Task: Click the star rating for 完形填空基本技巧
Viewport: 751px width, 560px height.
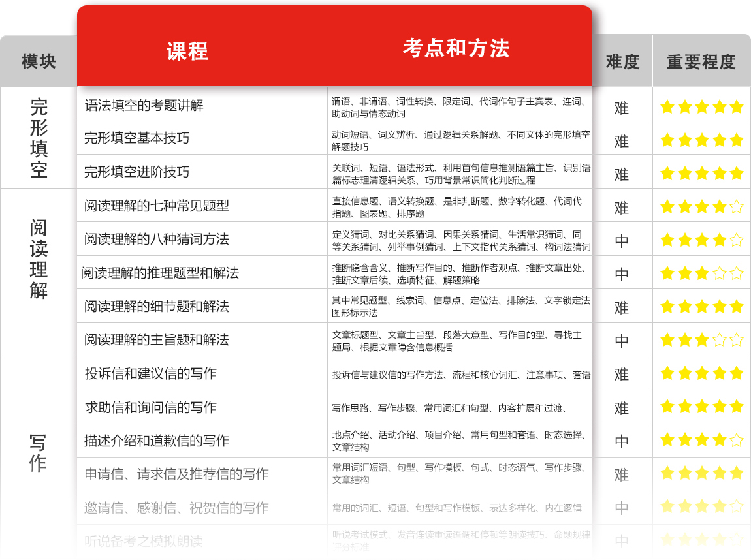Action: click(701, 140)
